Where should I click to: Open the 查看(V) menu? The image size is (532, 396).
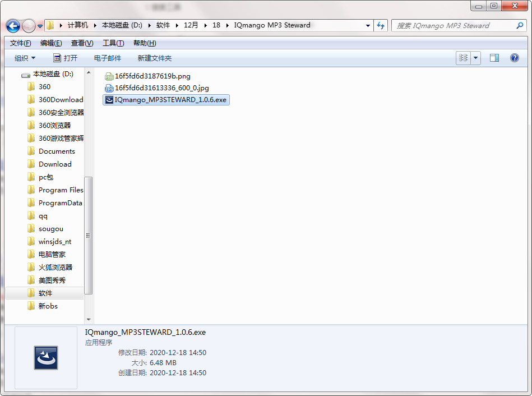point(82,43)
